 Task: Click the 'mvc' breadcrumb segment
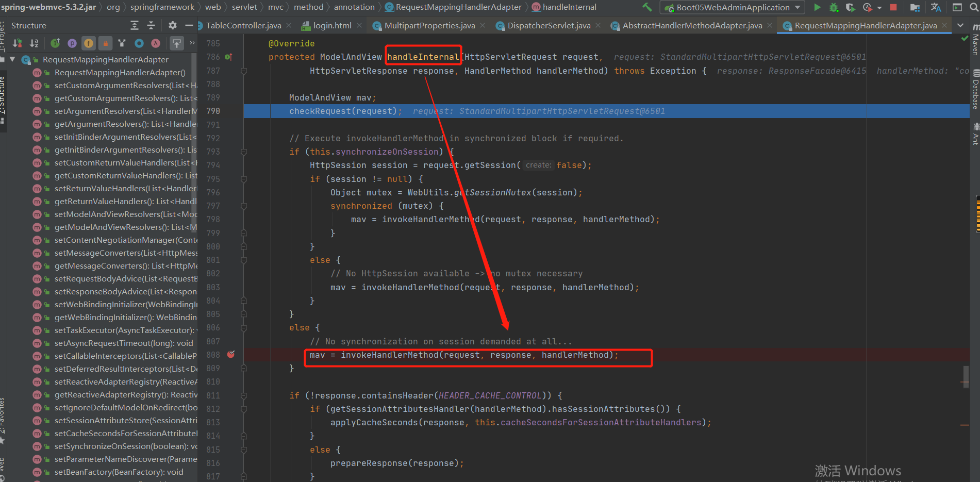275,7
